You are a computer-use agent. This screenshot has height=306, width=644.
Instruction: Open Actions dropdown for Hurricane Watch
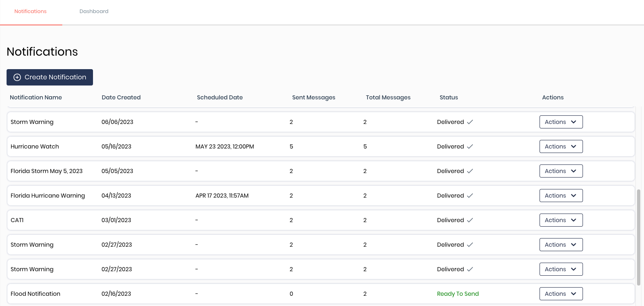pyautogui.click(x=561, y=146)
